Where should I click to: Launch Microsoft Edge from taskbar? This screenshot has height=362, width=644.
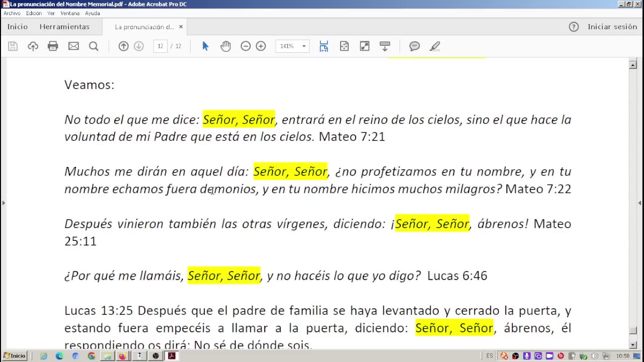click(59, 356)
